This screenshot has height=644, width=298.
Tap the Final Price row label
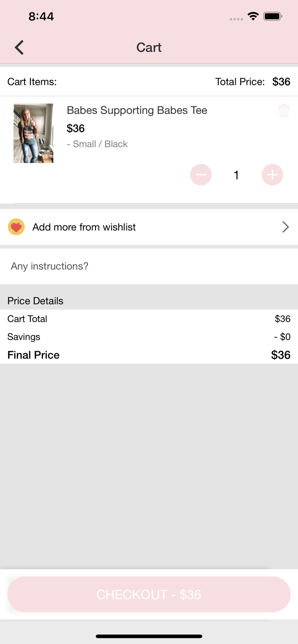[x=34, y=355]
